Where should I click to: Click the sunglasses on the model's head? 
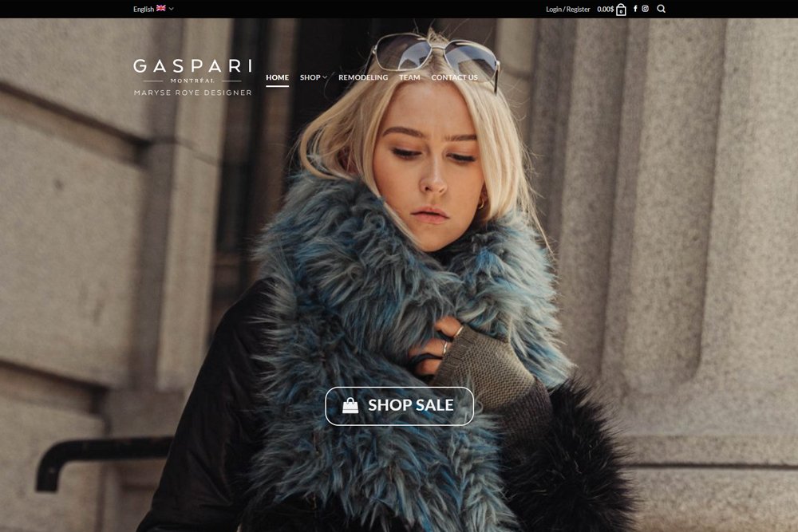point(435,56)
